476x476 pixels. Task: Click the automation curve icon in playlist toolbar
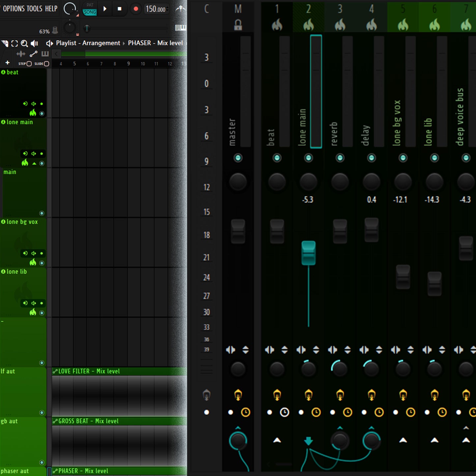point(34,54)
